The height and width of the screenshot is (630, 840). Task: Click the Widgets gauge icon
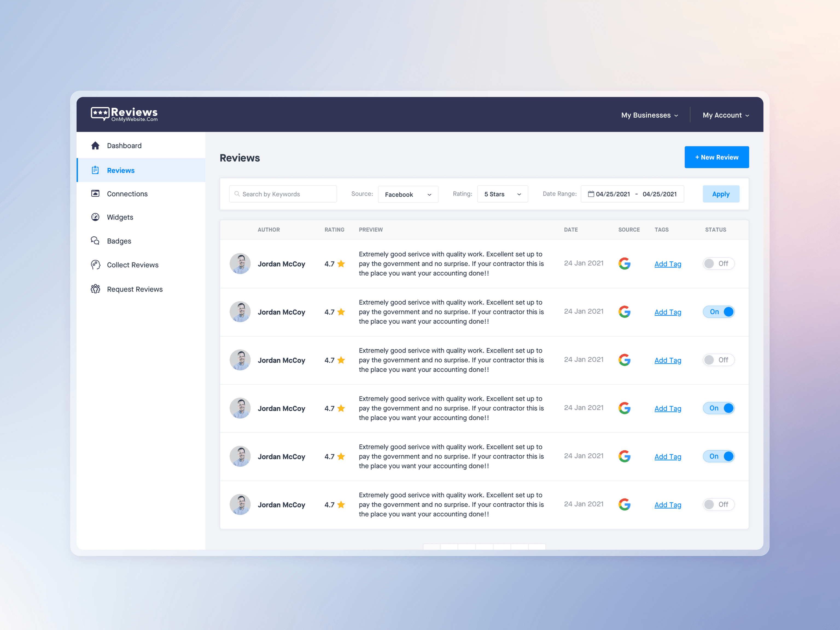95,217
